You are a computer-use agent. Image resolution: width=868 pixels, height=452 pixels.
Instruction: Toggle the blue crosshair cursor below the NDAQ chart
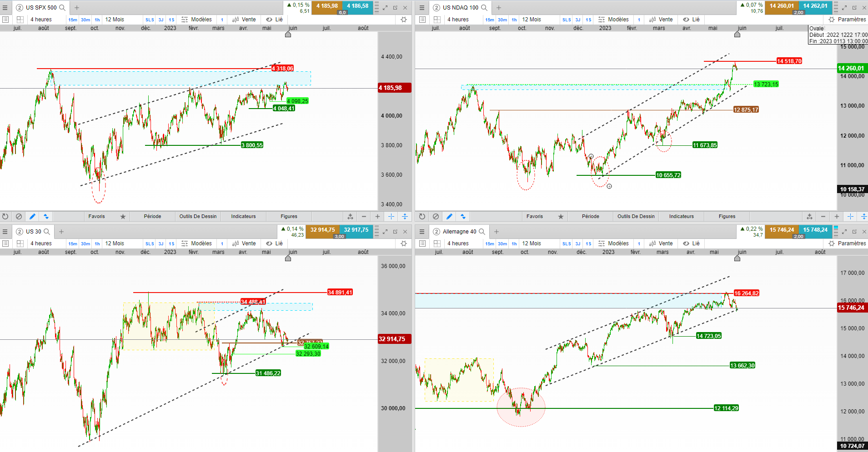pyautogui.click(x=850, y=217)
